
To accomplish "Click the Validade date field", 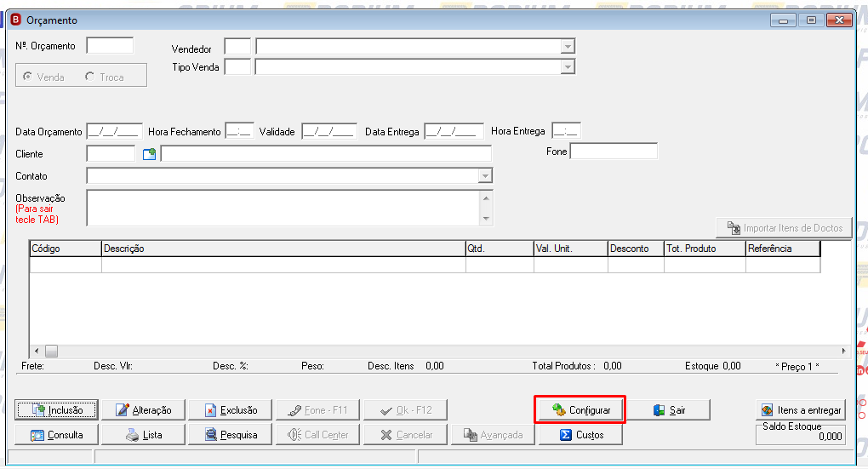I will coord(329,131).
